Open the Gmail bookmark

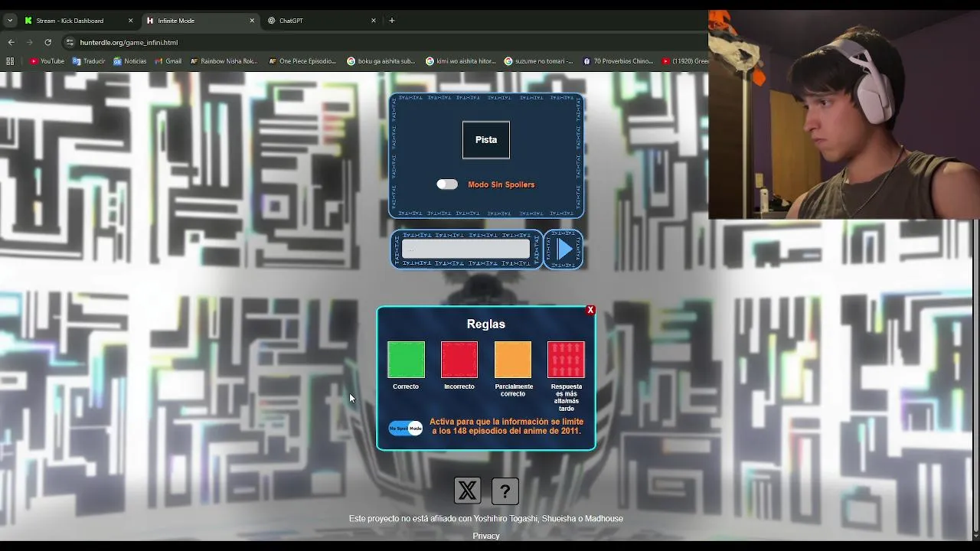(x=168, y=61)
